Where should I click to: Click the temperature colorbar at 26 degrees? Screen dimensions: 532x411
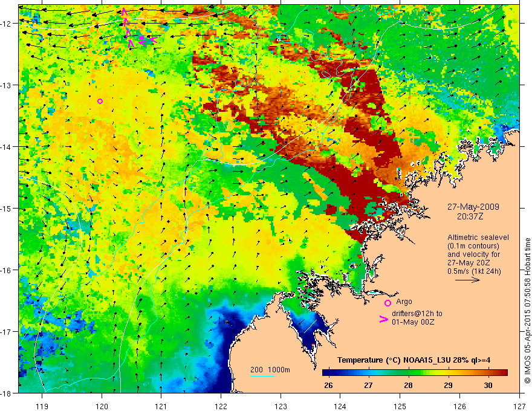[328, 373]
